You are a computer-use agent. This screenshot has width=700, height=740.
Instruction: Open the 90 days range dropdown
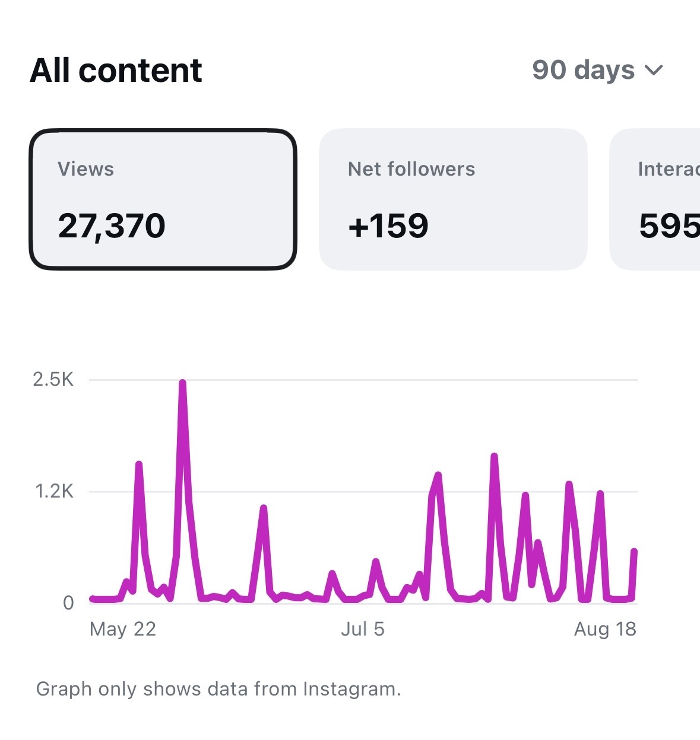[x=597, y=70]
